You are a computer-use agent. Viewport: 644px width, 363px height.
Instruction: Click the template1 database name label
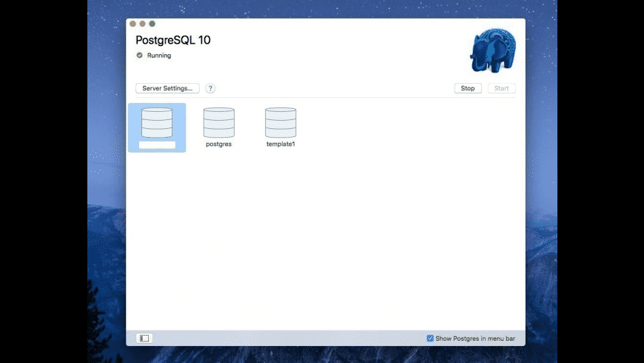tap(281, 144)
